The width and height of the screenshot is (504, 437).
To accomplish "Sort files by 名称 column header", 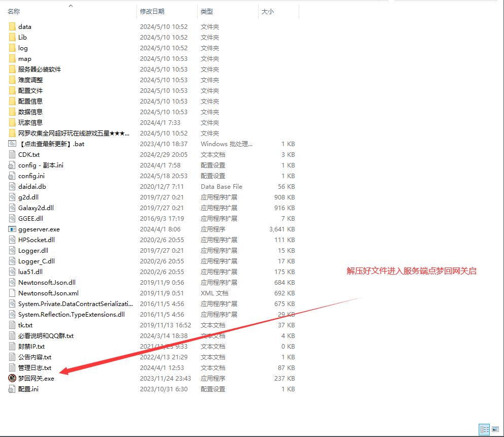I will coord(14,11).
